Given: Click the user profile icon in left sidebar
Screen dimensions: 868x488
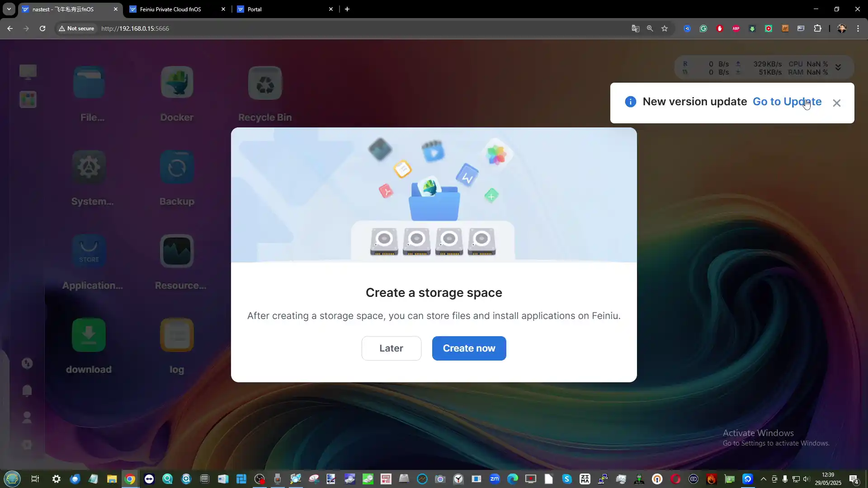Looking at the screenshot, I should tap(27, 418).
